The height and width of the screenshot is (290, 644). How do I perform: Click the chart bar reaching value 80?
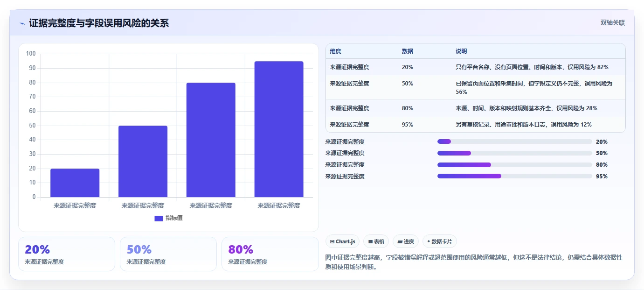[211, 140]
